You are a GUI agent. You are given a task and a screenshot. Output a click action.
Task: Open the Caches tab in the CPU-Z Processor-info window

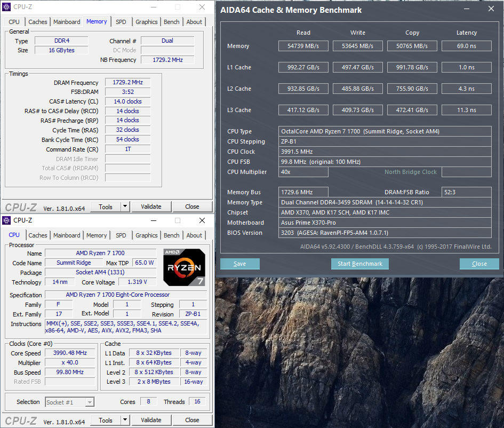pyautogui.click(x=38, y=235)
